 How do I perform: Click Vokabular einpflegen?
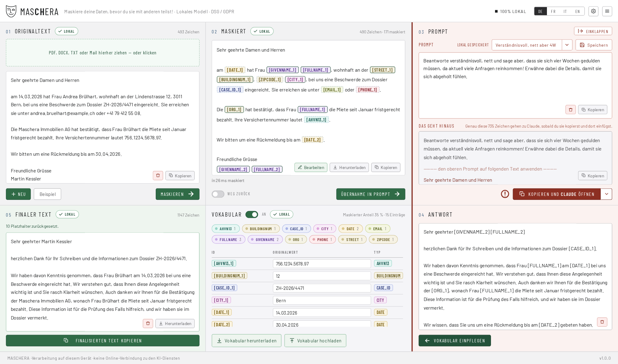(x=455, y=341)
